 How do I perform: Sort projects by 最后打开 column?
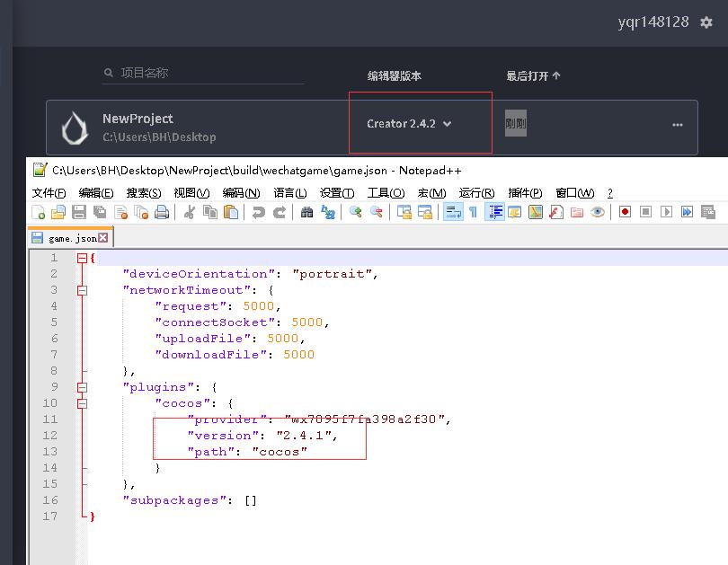[533, 76]
